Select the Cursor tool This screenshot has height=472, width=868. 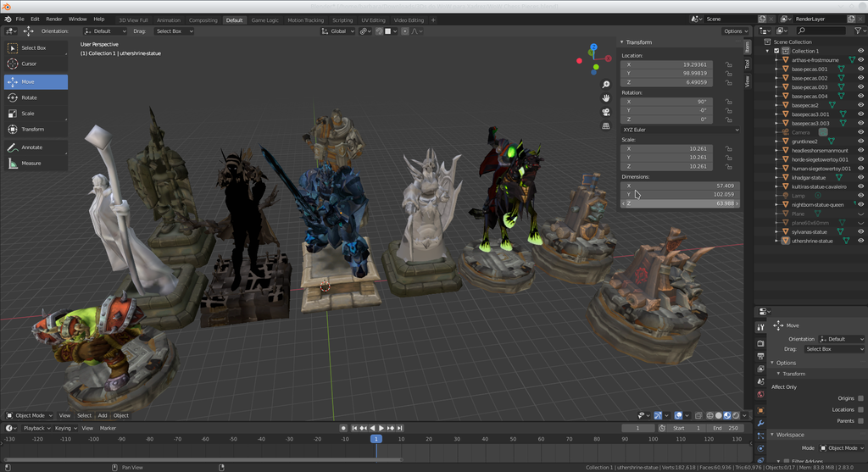[29, 64]
